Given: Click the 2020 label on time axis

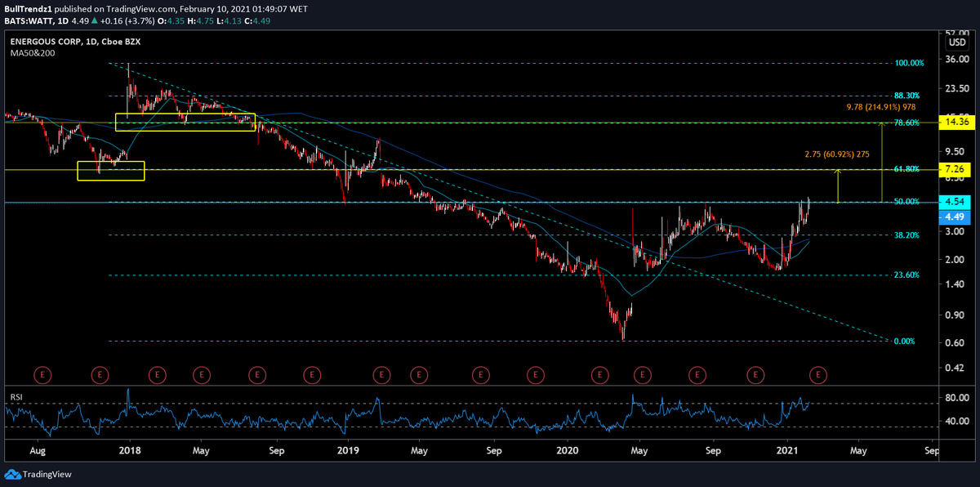Looking at the screenshot, I should pos(567,450).
